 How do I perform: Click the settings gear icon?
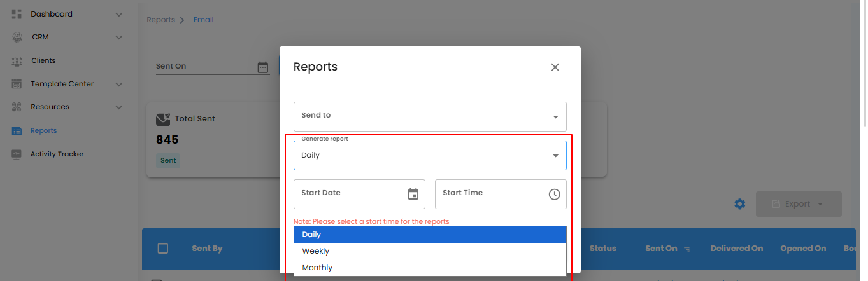click(x=739, y=204)
